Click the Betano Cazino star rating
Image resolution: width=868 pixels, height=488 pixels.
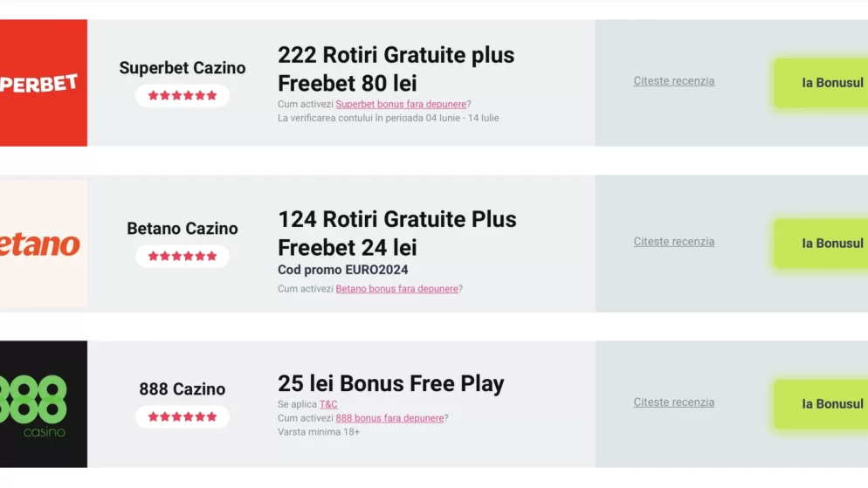click(x=183, y=256)
